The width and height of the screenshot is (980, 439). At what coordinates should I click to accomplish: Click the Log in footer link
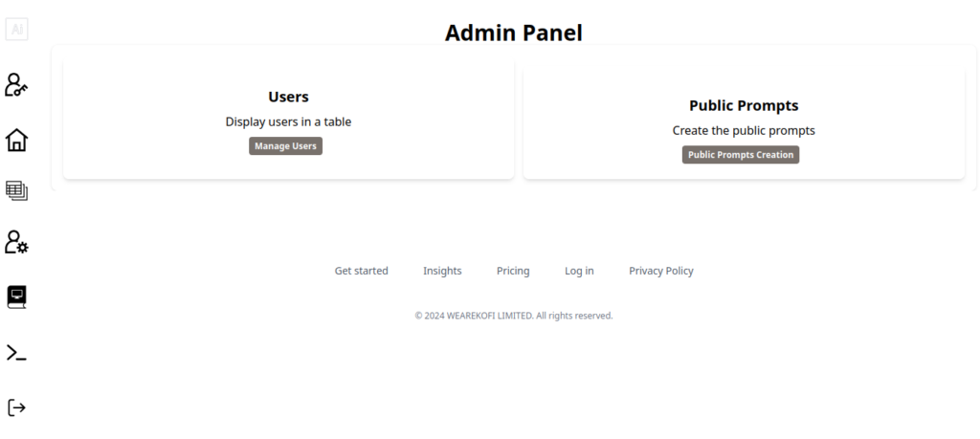579,271
